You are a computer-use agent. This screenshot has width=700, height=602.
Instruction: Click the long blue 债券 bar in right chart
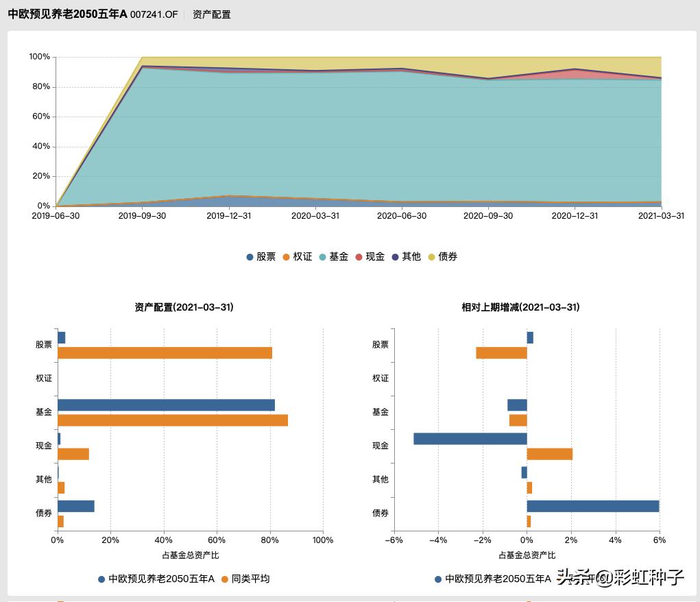tap(593, 507)
